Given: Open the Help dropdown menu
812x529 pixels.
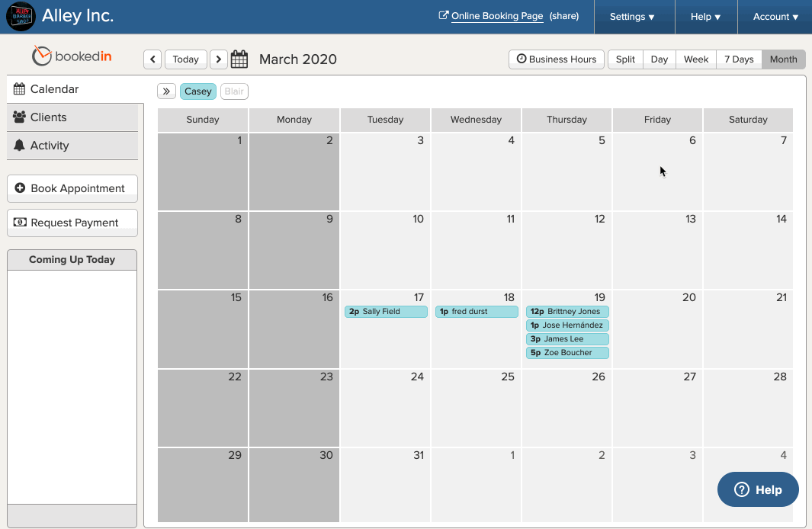Looking at the screenshot, I should [706, 17].
